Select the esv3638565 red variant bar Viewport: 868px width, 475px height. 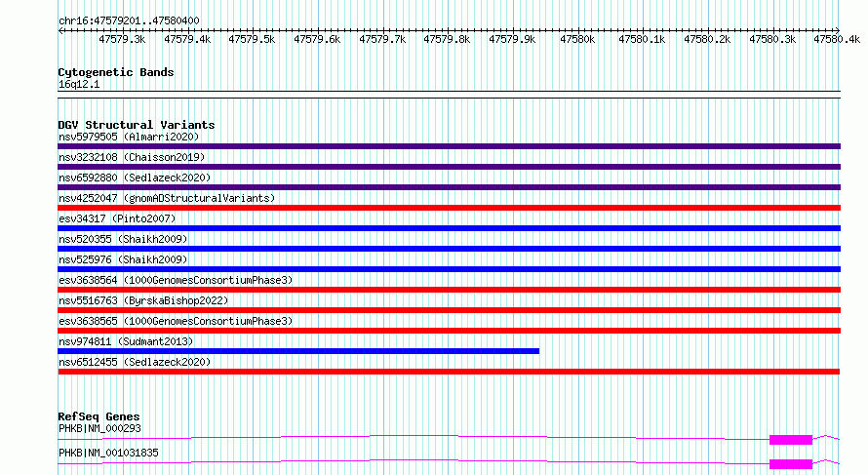(449, 331)
